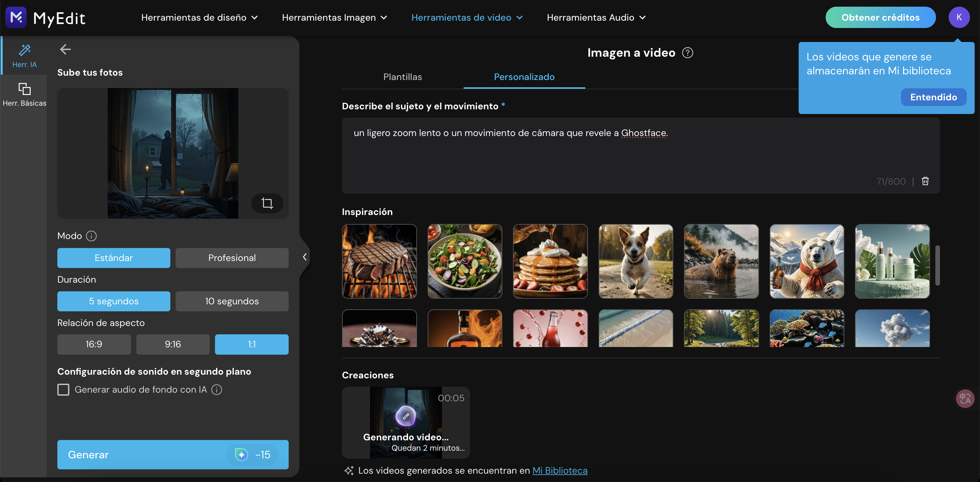Enable Generar audio de fondo con IA

64,390
